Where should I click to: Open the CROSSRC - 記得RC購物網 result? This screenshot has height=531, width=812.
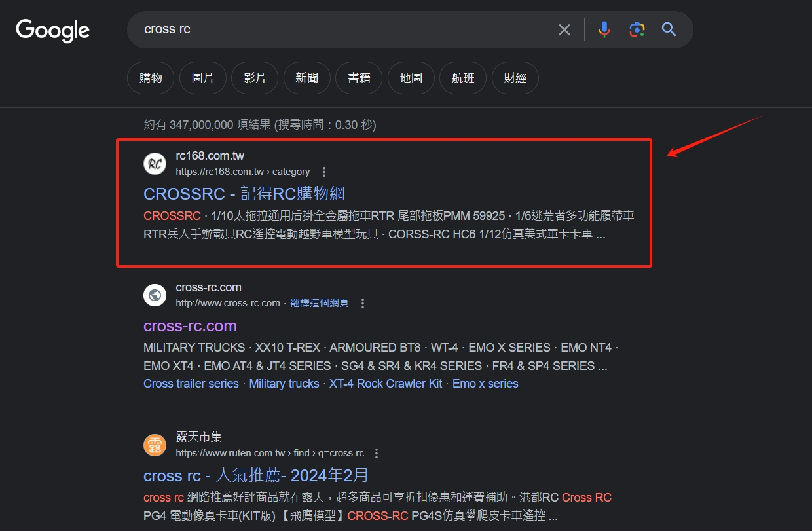(x=244, y=194)
